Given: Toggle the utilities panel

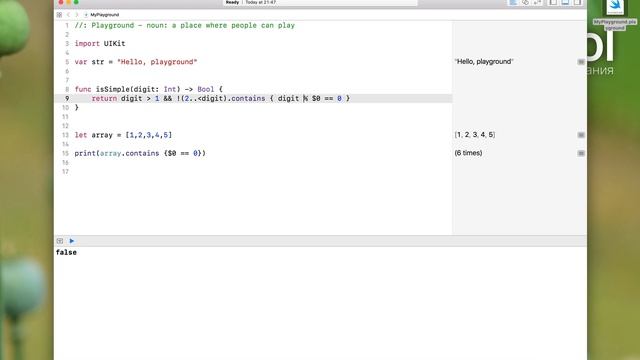Looking at the screenshot, I should coord(578,2).
